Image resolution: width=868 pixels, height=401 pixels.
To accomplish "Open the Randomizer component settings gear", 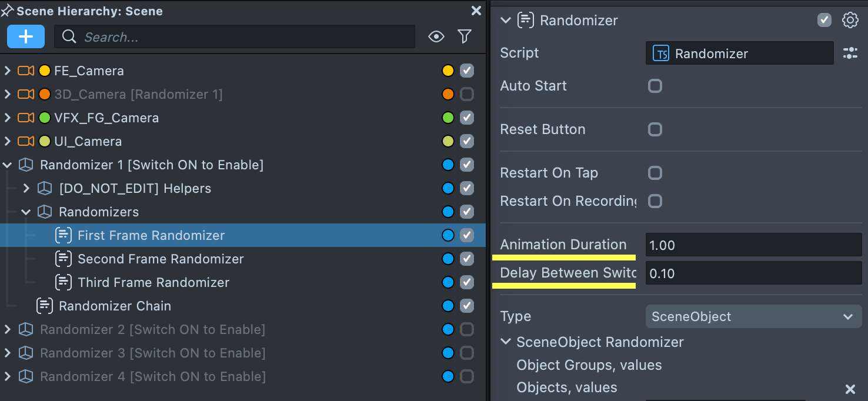I will tap(850, 20).
